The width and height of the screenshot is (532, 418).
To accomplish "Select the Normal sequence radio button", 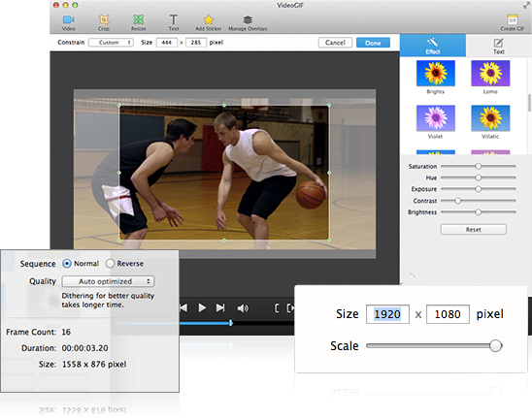I will 67,264.
